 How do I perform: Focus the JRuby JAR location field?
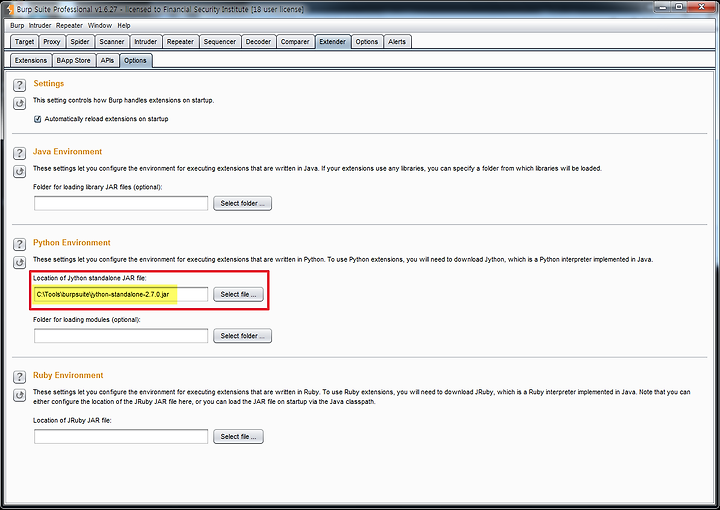121,437
